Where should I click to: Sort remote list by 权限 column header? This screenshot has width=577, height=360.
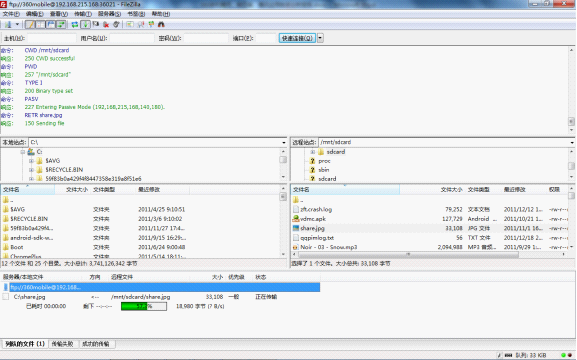point(557,190)
